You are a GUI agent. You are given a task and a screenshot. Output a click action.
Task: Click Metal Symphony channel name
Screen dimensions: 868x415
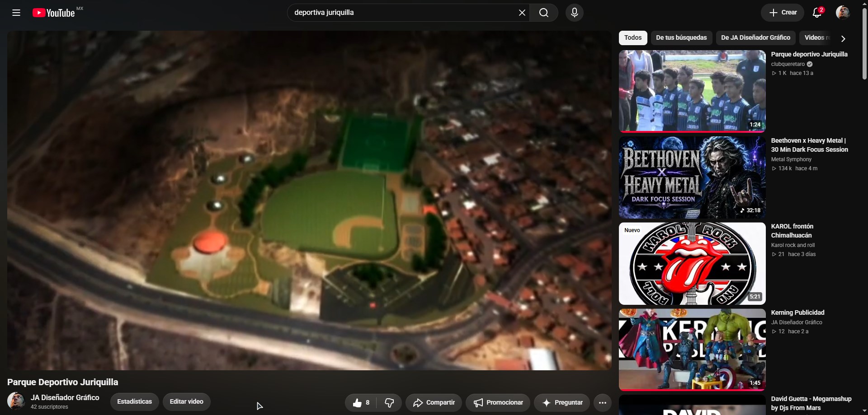tap(791, 159)
